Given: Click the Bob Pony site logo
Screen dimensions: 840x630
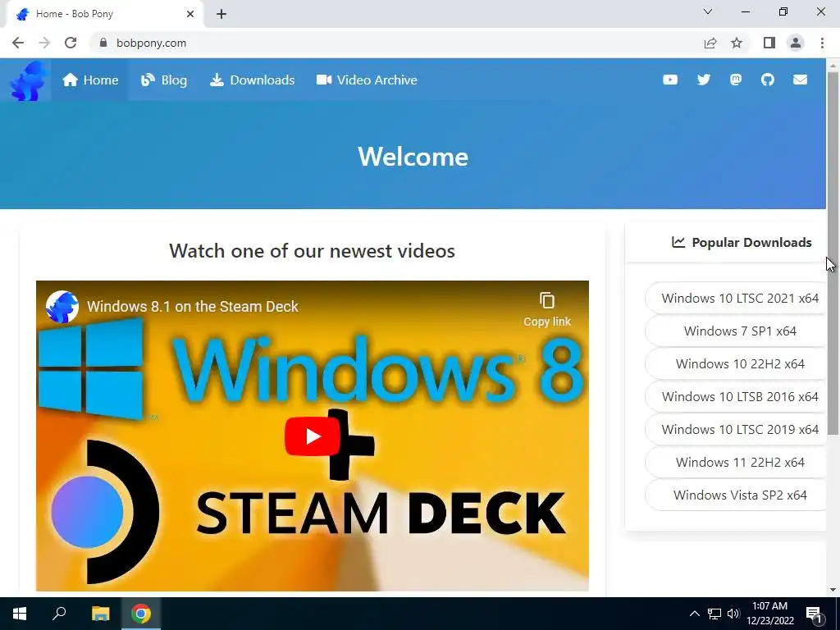Looking at the screenshot, I should (x=28, y=80).
